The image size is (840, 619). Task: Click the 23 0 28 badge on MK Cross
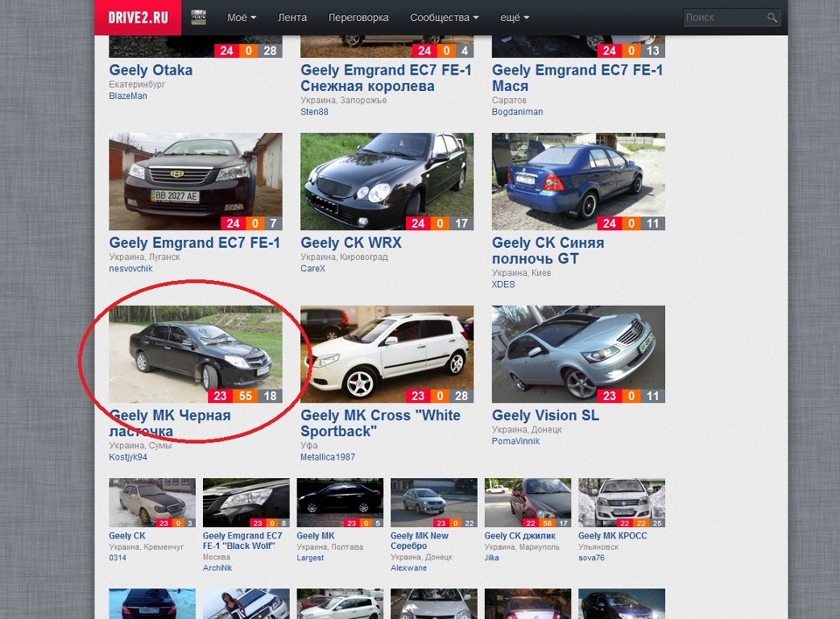point(439,396)
